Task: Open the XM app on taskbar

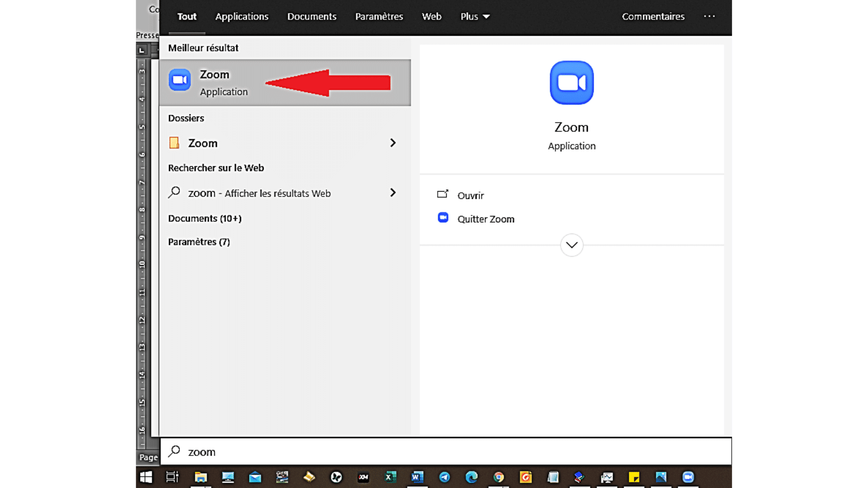Action: point(363,477)
